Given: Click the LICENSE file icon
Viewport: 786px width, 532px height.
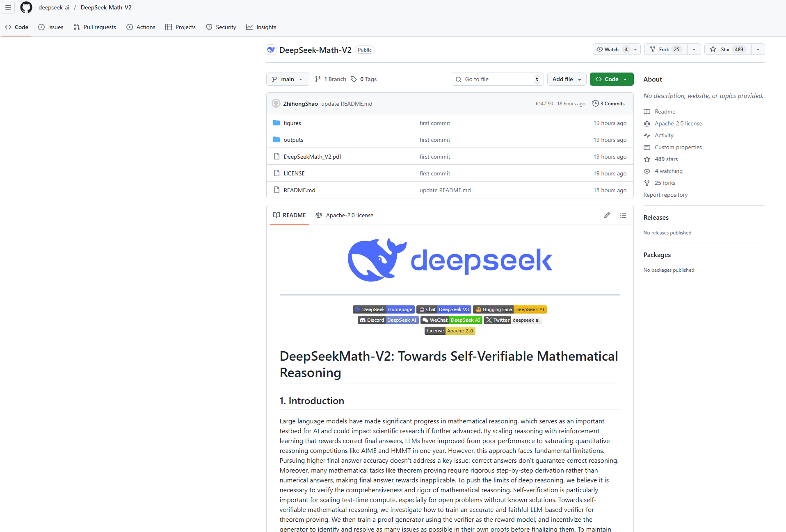Looking at the screenshot, I should [x=276, y=173].
